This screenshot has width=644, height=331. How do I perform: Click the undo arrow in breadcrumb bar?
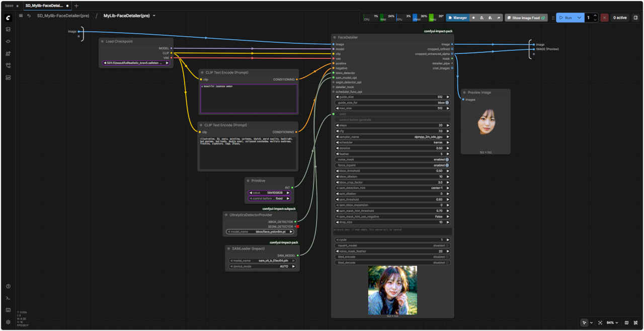tap(29, 16)
